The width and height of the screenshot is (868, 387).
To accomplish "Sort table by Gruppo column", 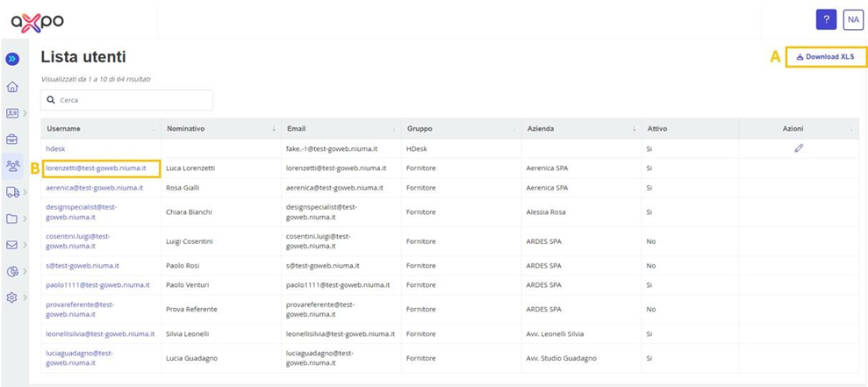I will point(461,128).
